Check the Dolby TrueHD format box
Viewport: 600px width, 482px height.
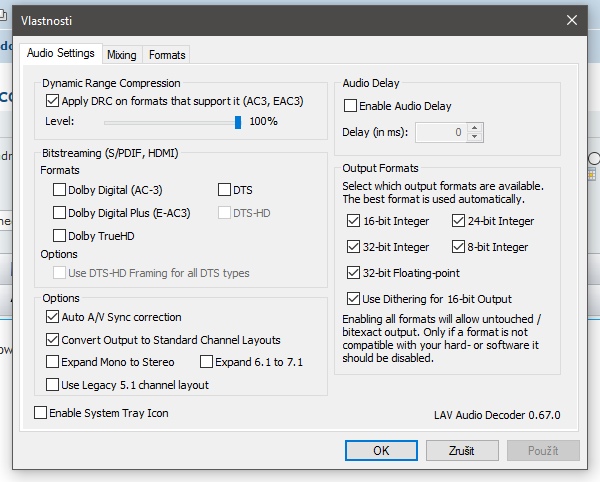(60, 236)
